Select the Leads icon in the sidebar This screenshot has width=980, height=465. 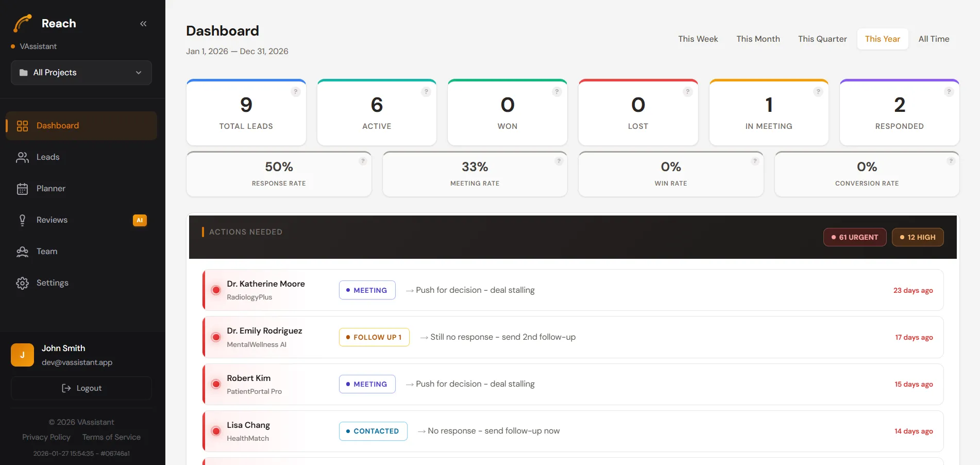(x=23, y=157)
